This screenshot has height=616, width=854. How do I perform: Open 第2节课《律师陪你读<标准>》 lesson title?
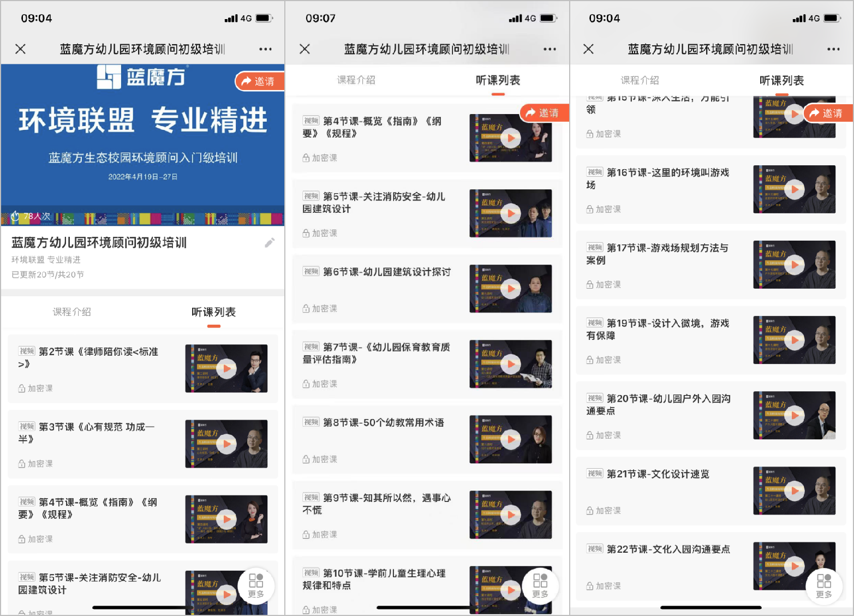[88, 358]
